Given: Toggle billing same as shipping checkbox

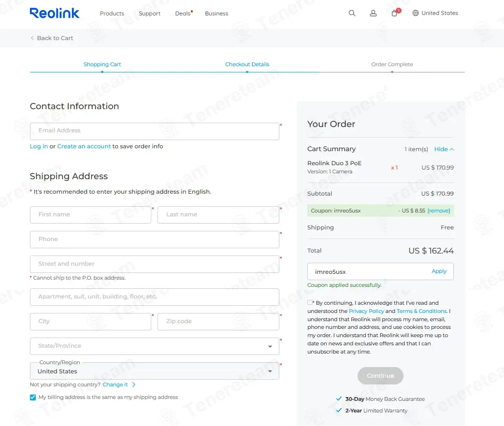Looking at the screenshot, I should pos(33,398).
